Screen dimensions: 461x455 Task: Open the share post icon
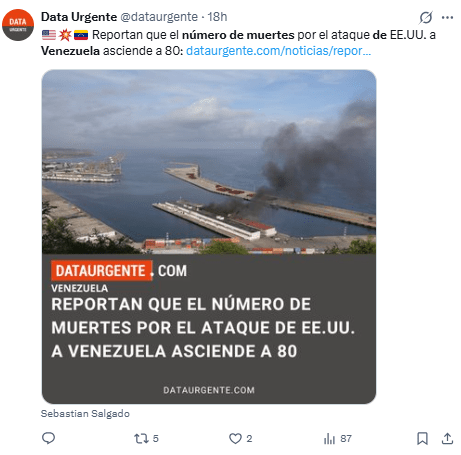[447, 438]
